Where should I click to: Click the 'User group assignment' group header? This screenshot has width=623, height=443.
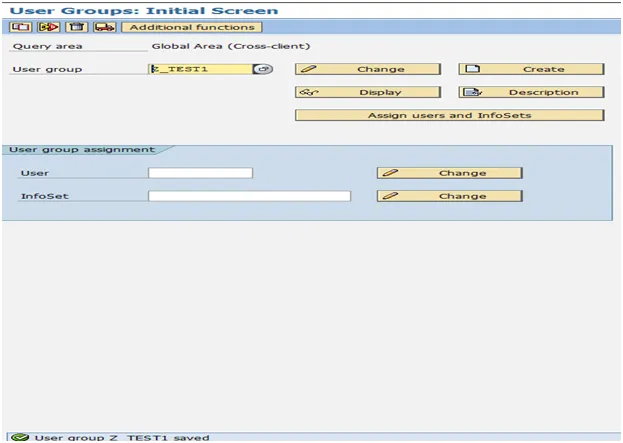(82, 150)
